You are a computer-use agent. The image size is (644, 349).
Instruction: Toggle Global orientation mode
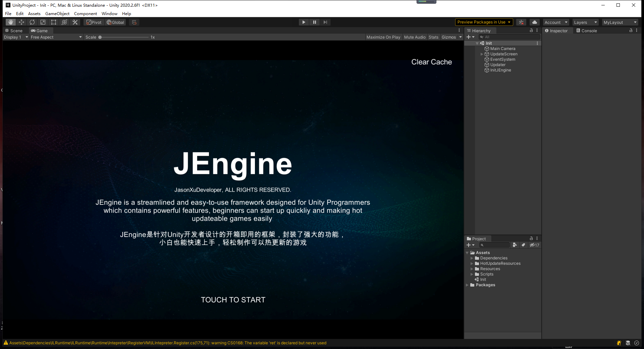(115, 22)
